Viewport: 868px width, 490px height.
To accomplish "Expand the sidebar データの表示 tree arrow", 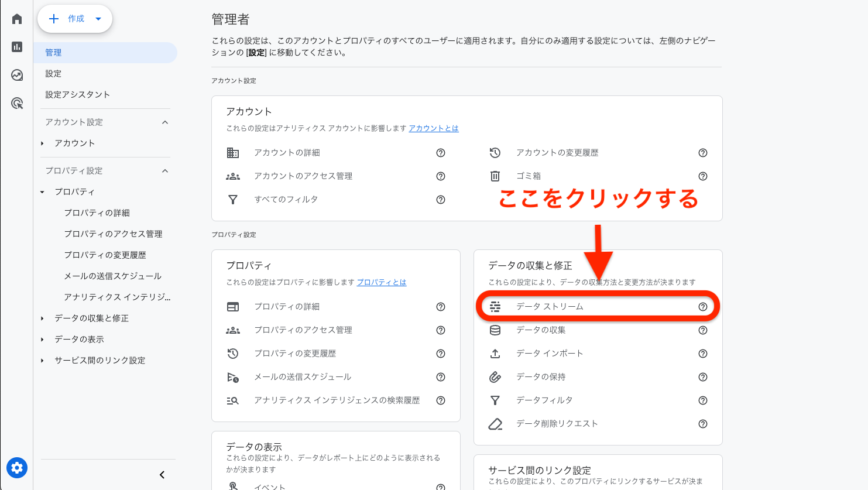I will [42, 340].
